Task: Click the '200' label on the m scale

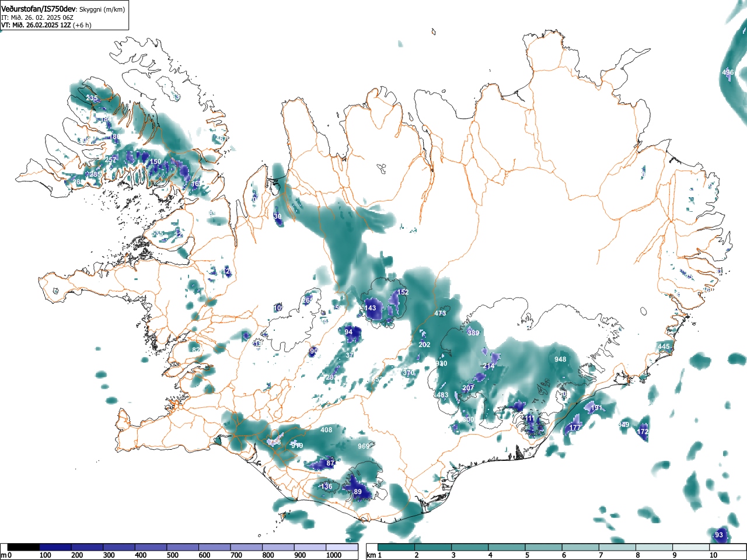Action: (x=77, y=555)
